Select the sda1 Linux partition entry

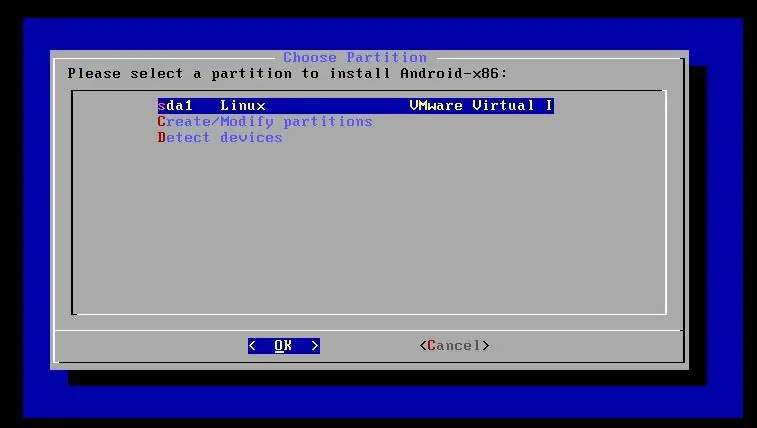pyautogui.click(x=356, y=106)
